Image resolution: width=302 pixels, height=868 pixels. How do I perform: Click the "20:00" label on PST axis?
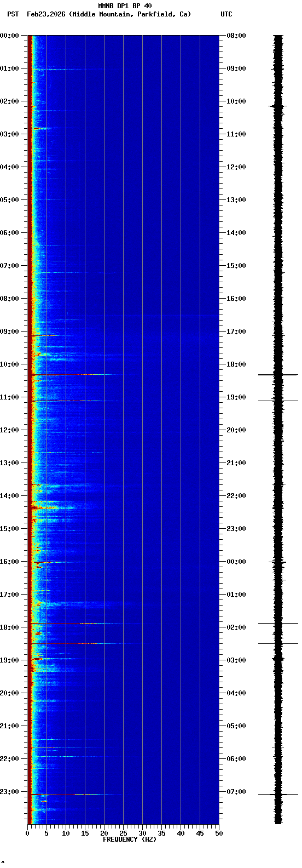tap(10, 693)
